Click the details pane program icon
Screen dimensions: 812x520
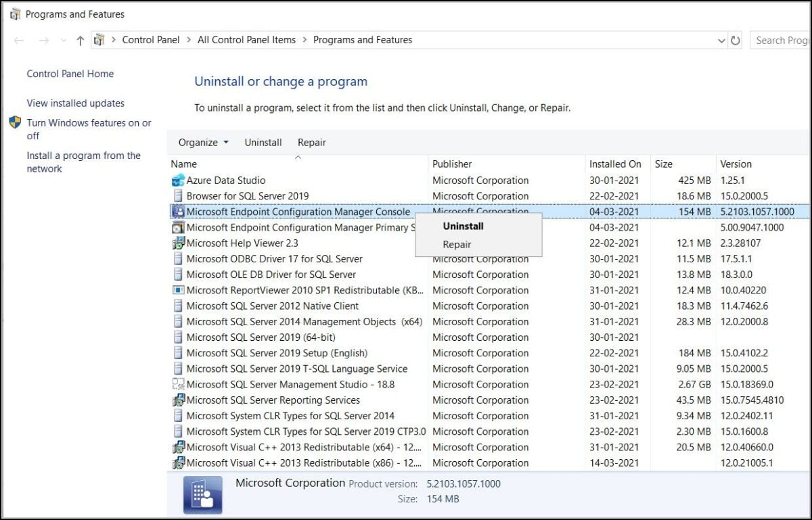pos(202,495)
